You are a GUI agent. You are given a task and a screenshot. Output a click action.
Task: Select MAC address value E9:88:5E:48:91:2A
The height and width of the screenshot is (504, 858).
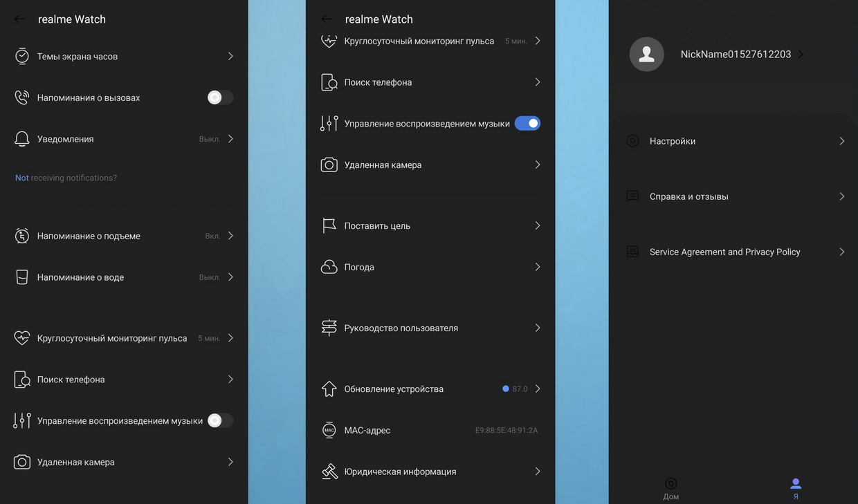click(x=506, y=430)
